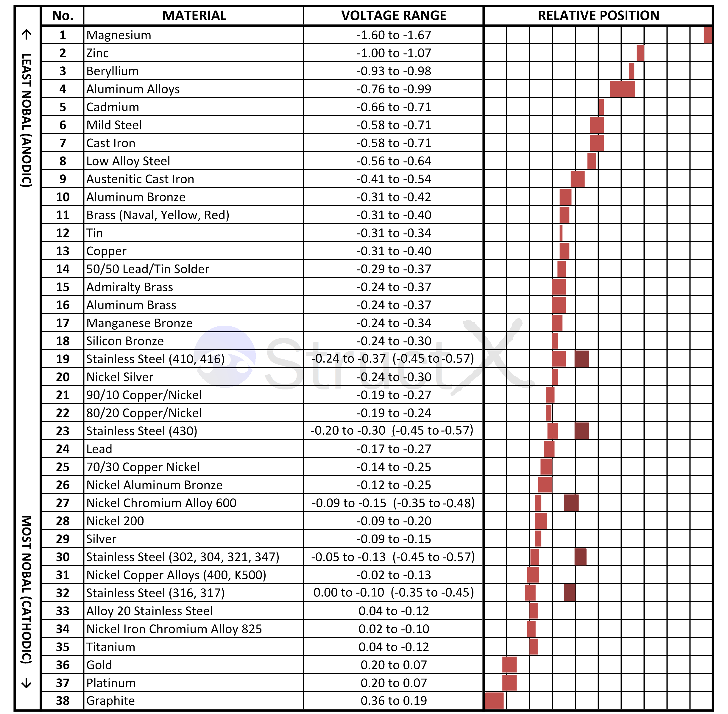Screen dimensions: 728x714
Task: Click the Aluminum Alloys red bar
Action: pos(622,89)
